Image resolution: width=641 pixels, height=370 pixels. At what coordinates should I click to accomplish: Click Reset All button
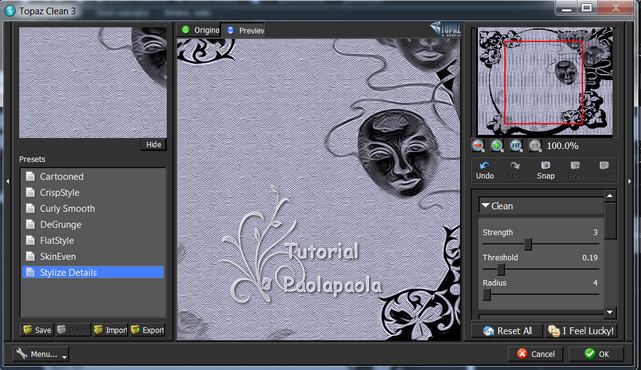pyautogui.click(x=507, y=331)
